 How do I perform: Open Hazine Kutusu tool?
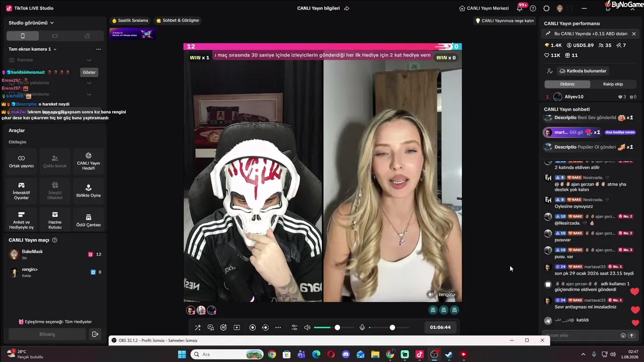pyautogui.click(x=55, y=220)
